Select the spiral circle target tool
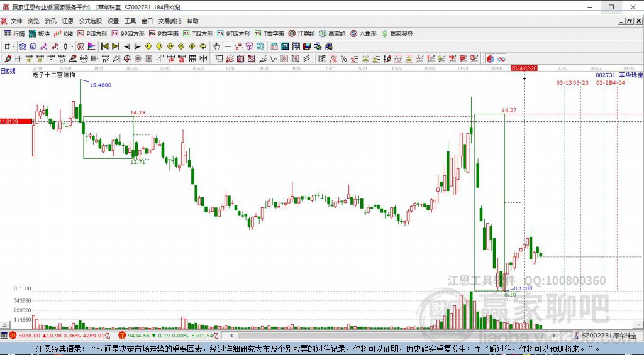 pos(127,58)
